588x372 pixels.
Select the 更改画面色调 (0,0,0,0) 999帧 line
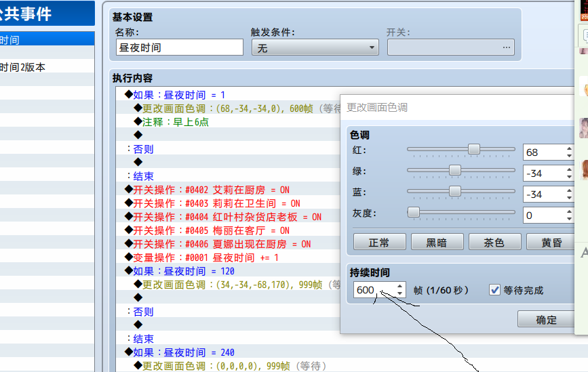point(231,366)
